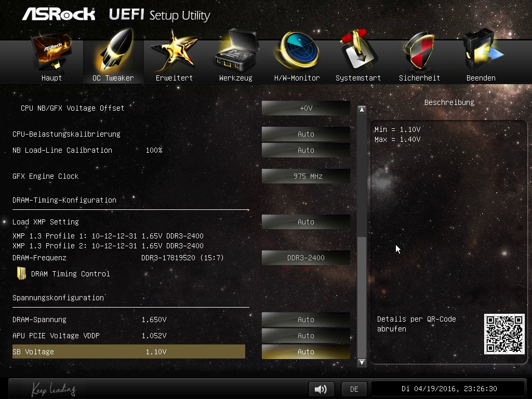
Task: Open the Systemstart joystick icon
Action: coord(358,50)
